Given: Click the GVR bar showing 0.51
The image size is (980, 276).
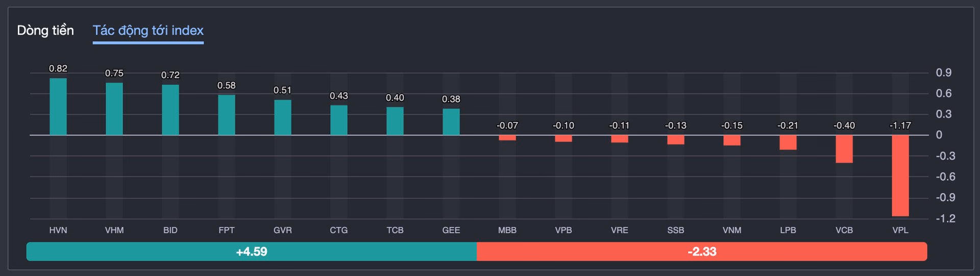Looking at the screenshot, I should (283, 118).
